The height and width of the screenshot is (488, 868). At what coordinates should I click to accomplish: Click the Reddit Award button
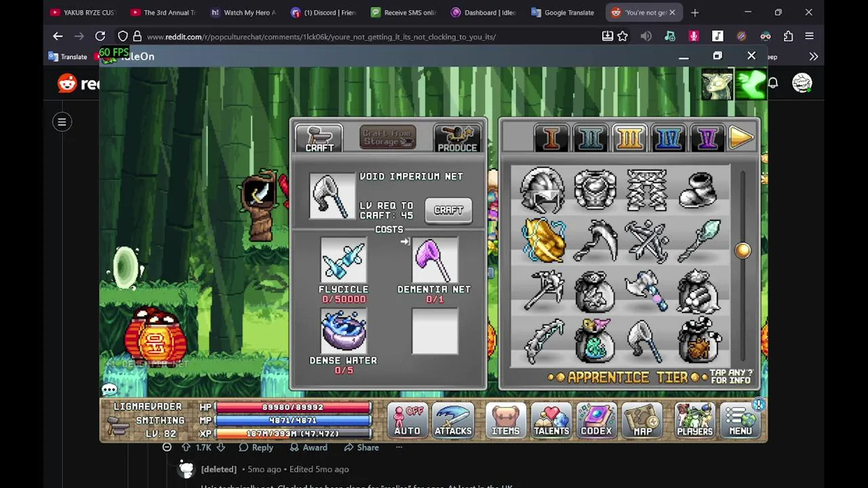click(x=309, y=447)
